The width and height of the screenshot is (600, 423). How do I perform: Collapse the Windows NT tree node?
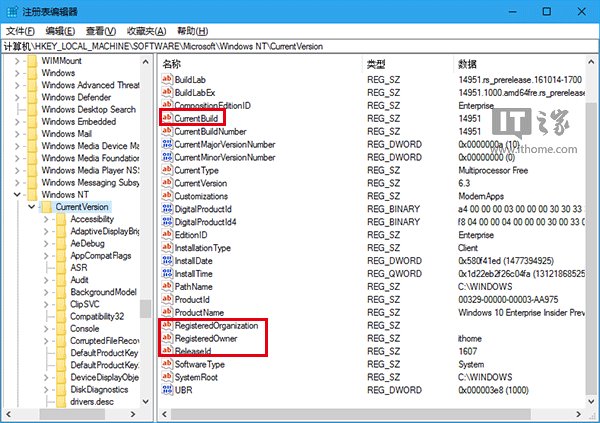(x=17, y=194)
